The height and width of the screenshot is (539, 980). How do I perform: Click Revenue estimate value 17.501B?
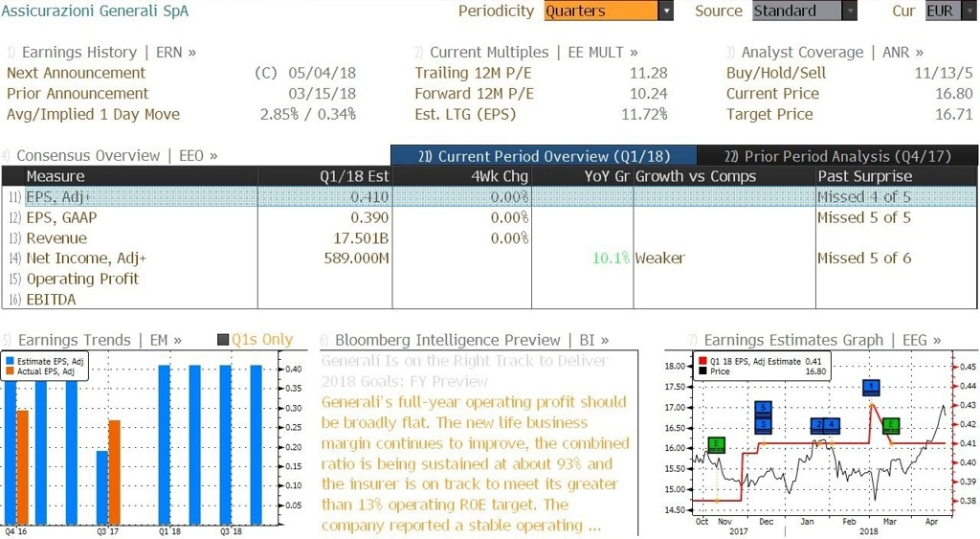(361, 238)
